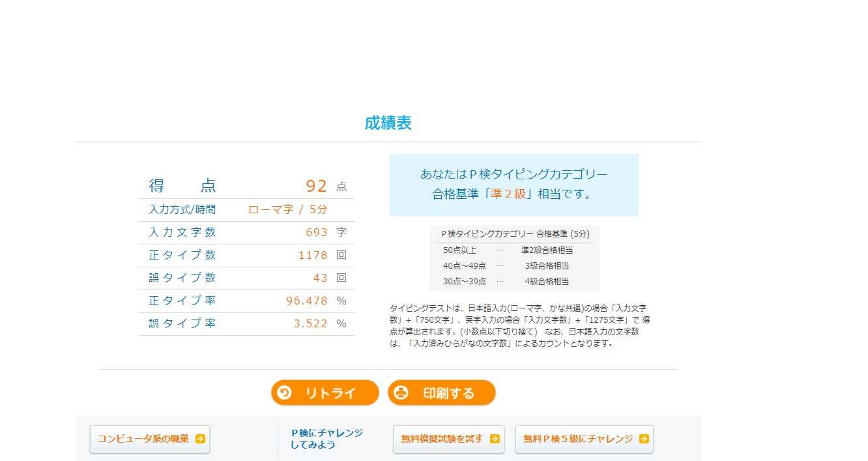Click the P検にチャレンジしてみよう text
Image resolution: width=868 pixels, height=461 pixels.
(326, 439)
